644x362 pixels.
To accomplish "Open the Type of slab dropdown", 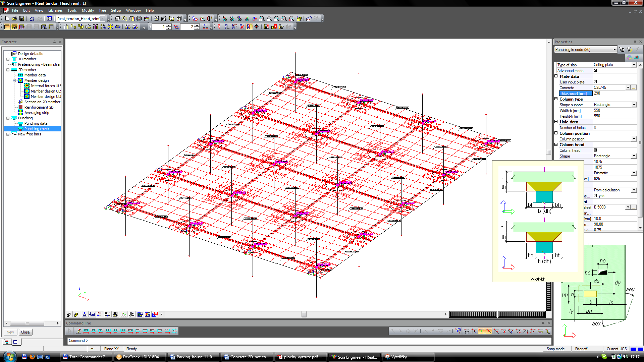I will click(634, 65).
